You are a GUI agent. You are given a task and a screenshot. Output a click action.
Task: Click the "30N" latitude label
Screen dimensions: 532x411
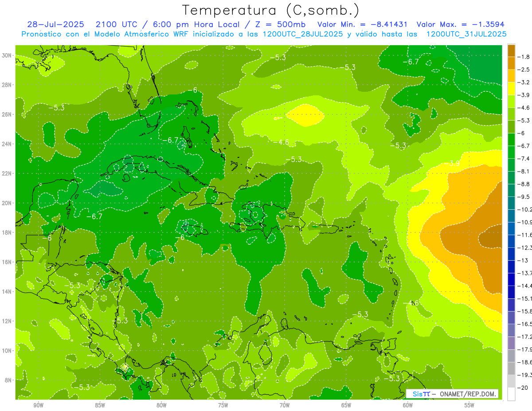(7, 55)
